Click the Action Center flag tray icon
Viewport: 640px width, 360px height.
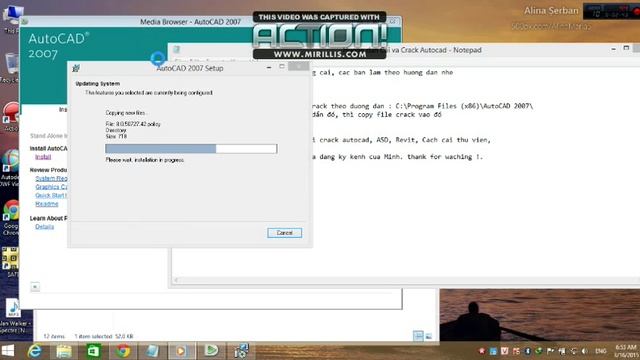pyautogui.click(x=550, y=351)
